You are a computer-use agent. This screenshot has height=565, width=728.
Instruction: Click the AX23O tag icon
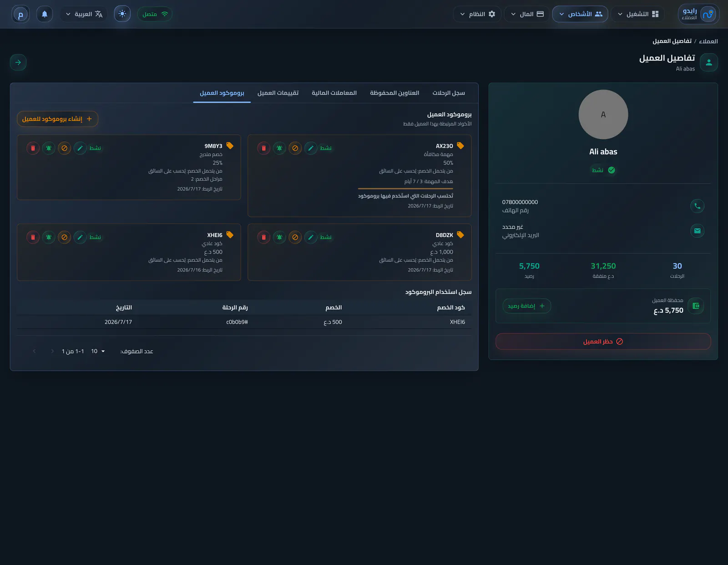click(x=460, y=146)
